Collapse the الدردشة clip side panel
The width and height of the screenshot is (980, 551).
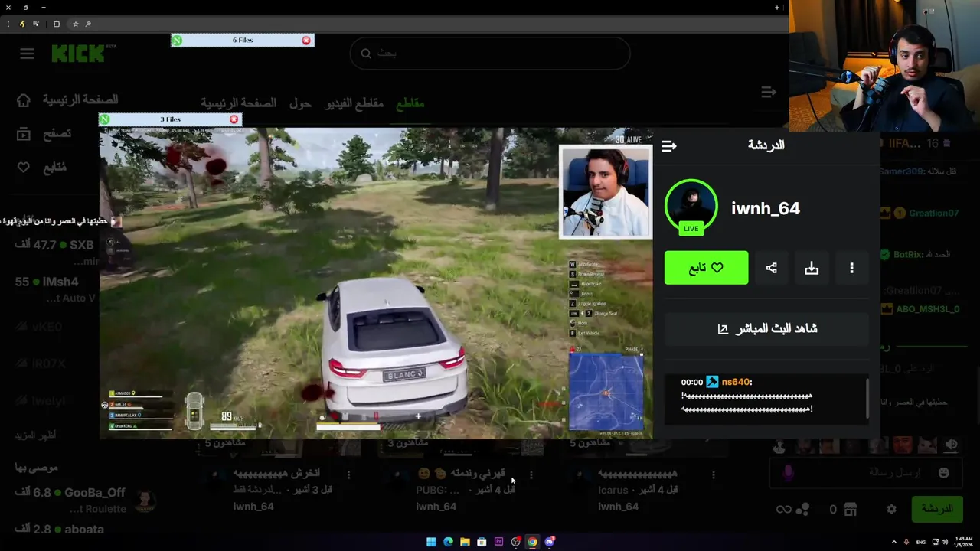[669, 145]
